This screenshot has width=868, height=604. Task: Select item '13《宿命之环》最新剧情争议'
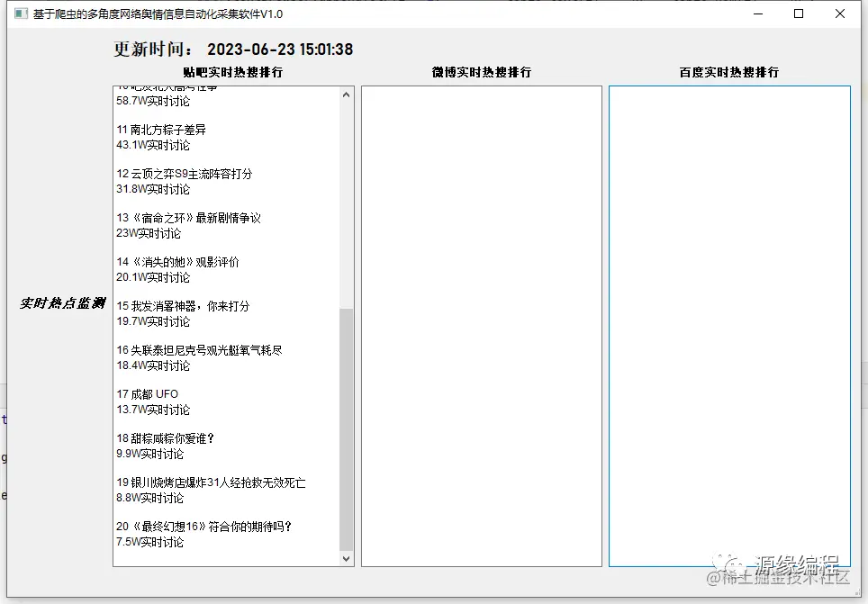click(188, 218)
